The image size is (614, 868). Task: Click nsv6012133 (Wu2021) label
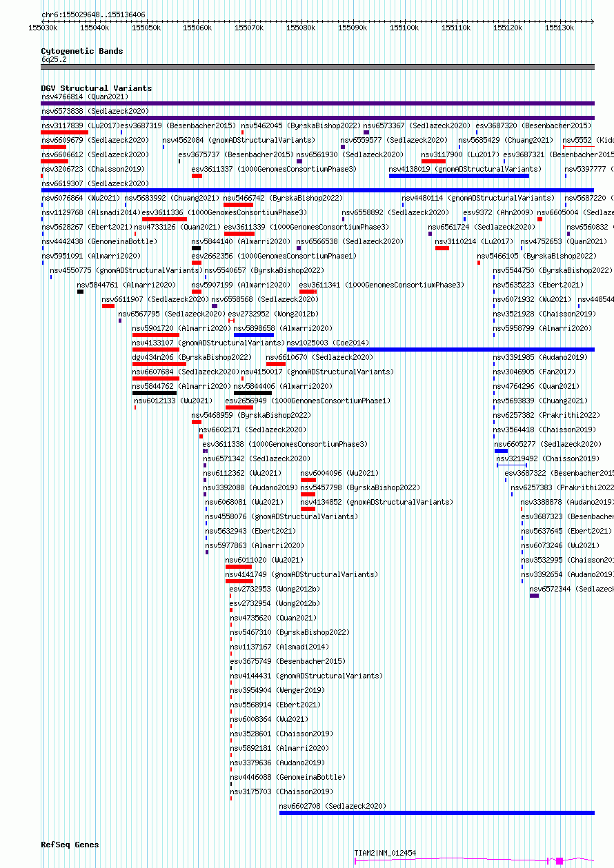174,401
